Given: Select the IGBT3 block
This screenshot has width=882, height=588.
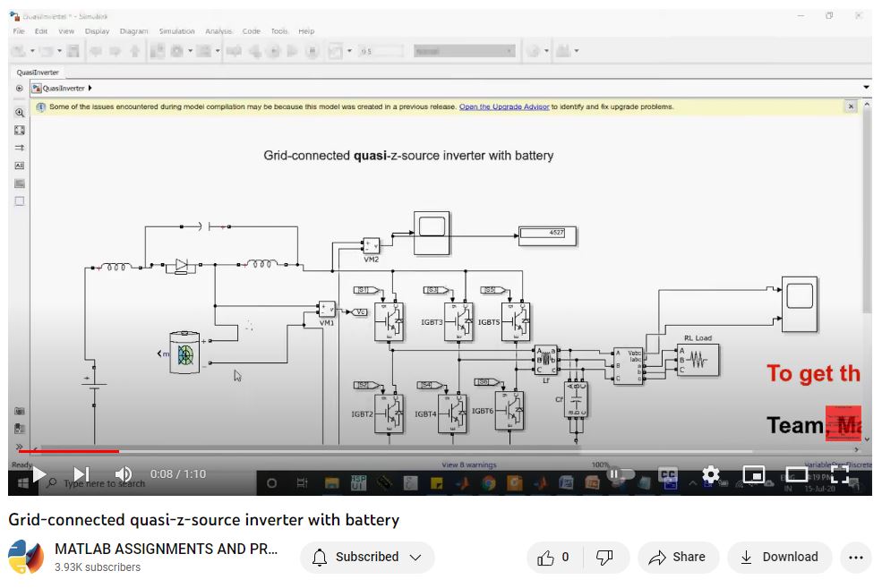Looking at the screenshot, I should coord(458,321).
